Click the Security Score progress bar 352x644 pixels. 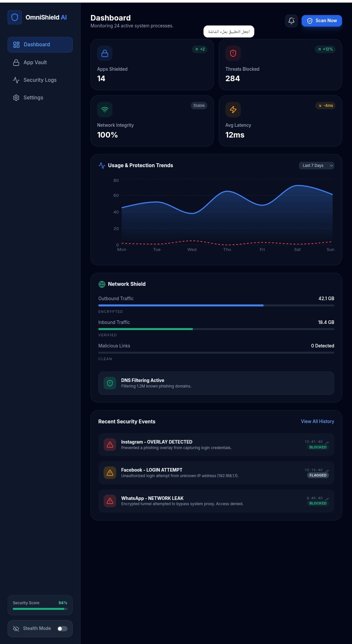pos(40,609)
